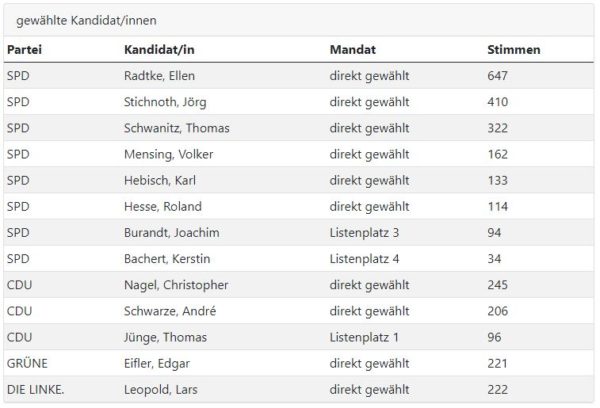Select the Schwarze, André entry
The width and height of the screenshot is (600, 408).
coord(170,311)
